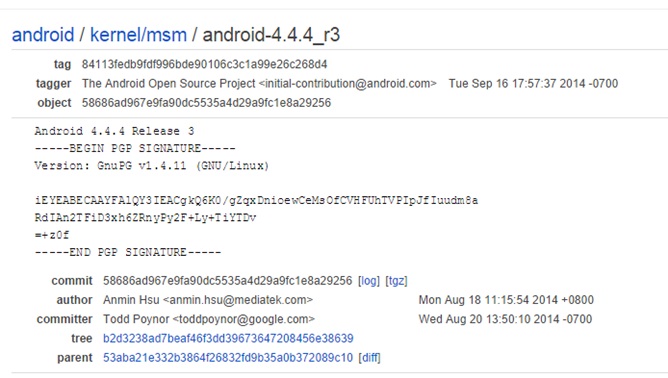668x378 pixels.
Task: View the parent [diff] link
Action: coord(369,358)
